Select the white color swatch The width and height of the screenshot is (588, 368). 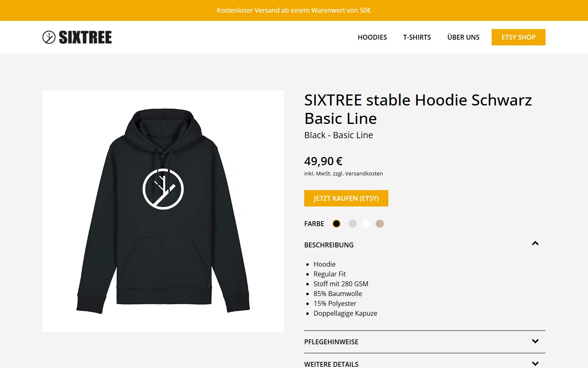[x=366, y=224]
